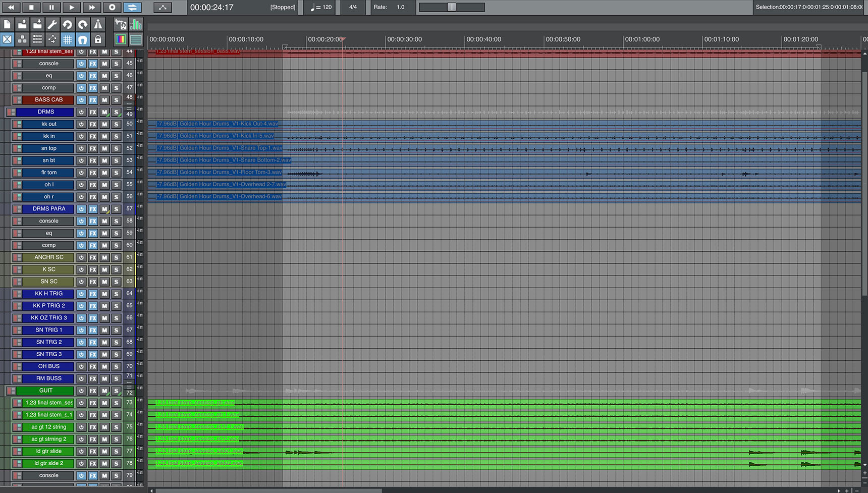Image resolution: width=868 pixels, height=493 pixels.
Task: Click the save session icon
Action: [37, 24]
